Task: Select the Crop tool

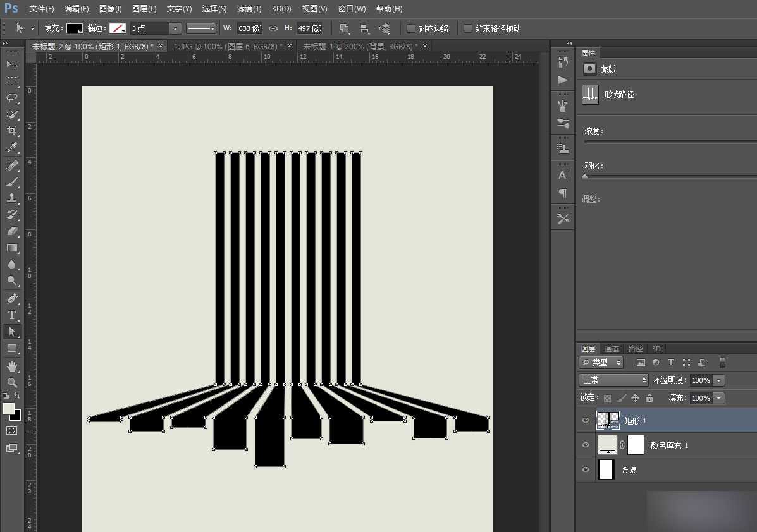Action: coord(12,131)
